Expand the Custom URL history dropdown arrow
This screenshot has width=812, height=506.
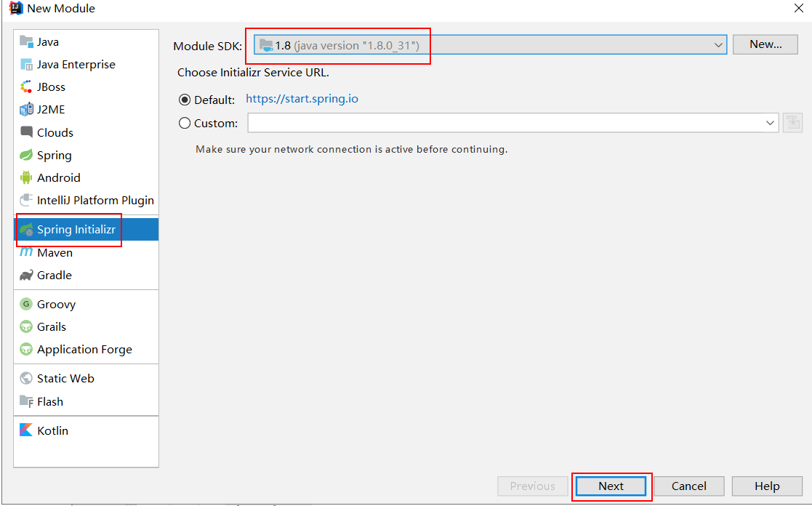pos(770,123)
